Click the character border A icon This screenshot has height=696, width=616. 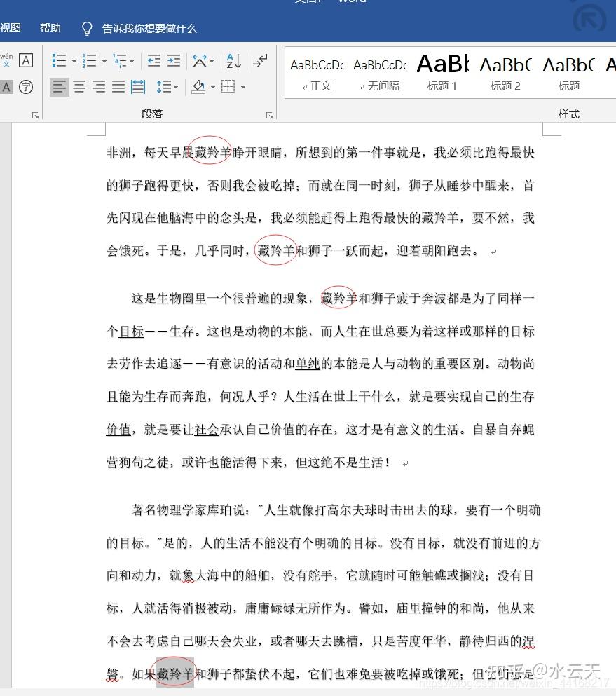coord(26,60)
